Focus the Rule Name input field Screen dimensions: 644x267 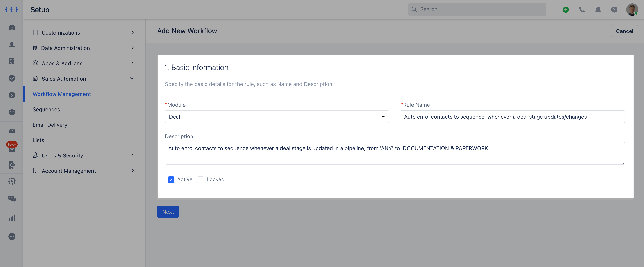coord(512,117)
